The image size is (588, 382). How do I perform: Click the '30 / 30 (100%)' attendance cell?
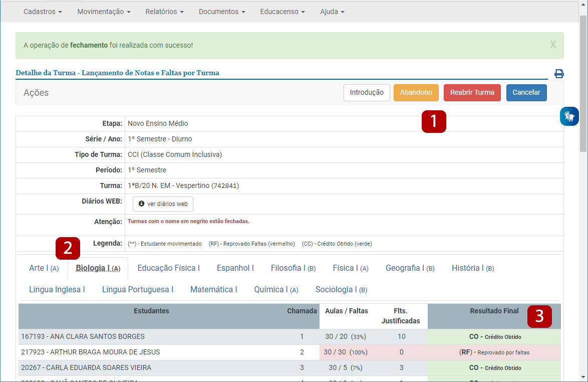[x=346, y=352]
